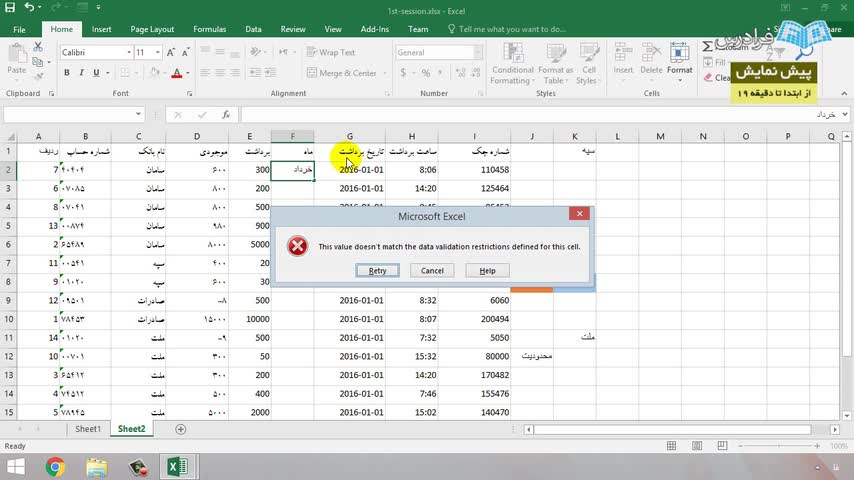This screenshot has height=480, width=854.
Task: Open the General number format dropdown
Action: click(x=478, y=52)
